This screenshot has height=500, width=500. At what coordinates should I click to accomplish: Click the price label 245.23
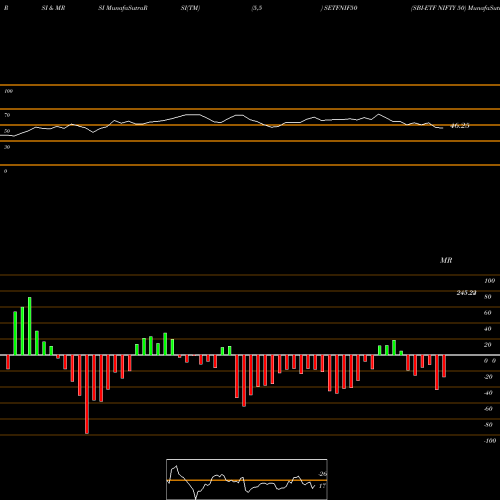point(466,293)
